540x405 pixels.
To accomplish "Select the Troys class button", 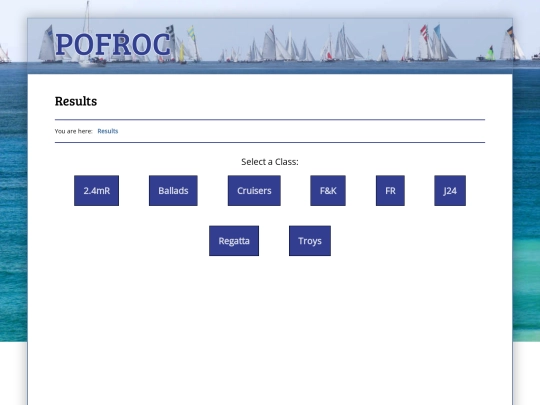I will coord(310,241).
